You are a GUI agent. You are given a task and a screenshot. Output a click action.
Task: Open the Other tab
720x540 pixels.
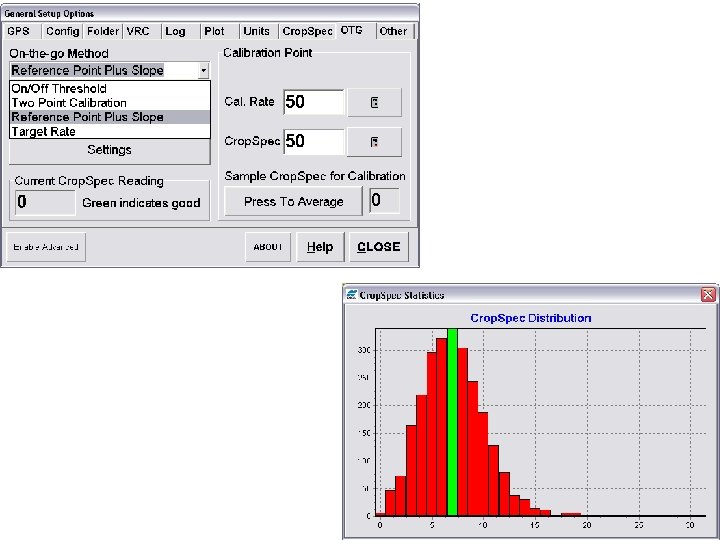tap(395, 31)
